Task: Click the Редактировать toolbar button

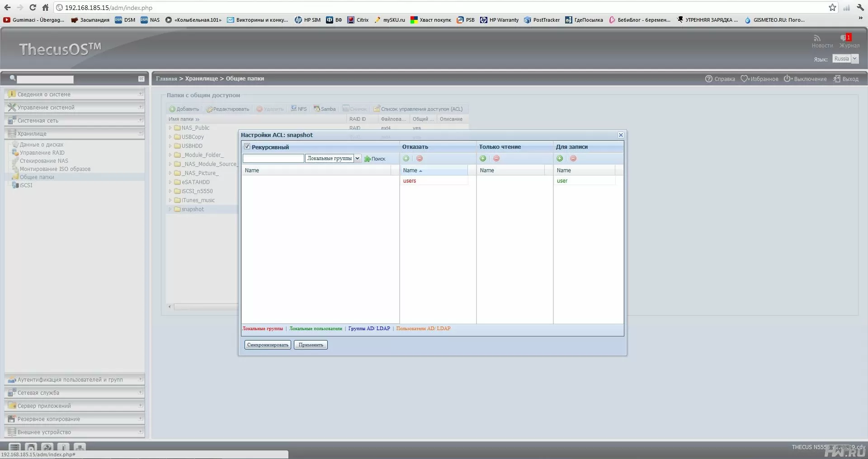Action: tap(228, 109)
